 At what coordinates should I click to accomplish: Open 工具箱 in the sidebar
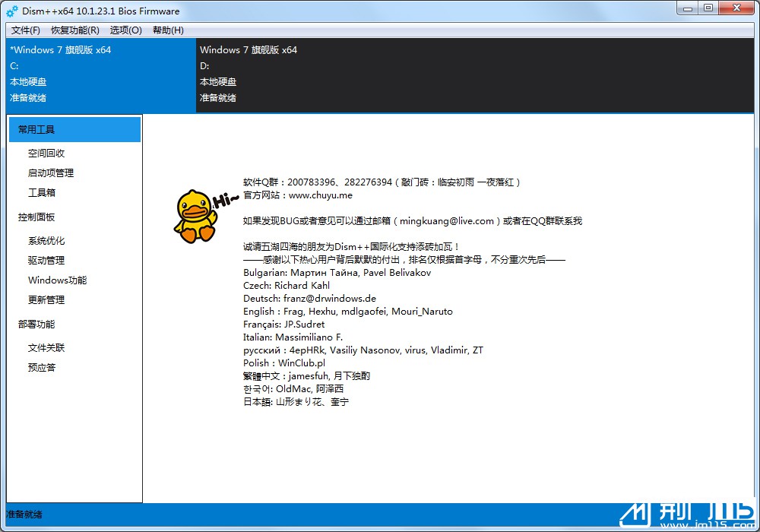point(42,193)
